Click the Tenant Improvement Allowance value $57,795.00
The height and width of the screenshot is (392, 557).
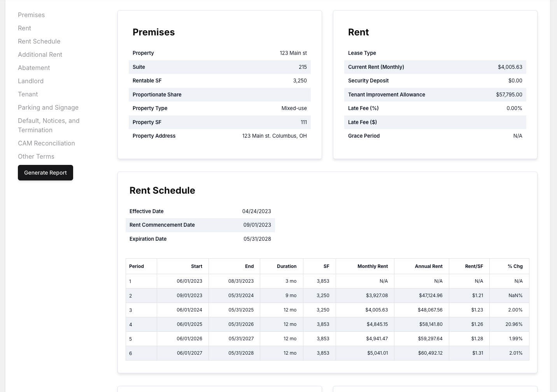click(x=509, y=94)
